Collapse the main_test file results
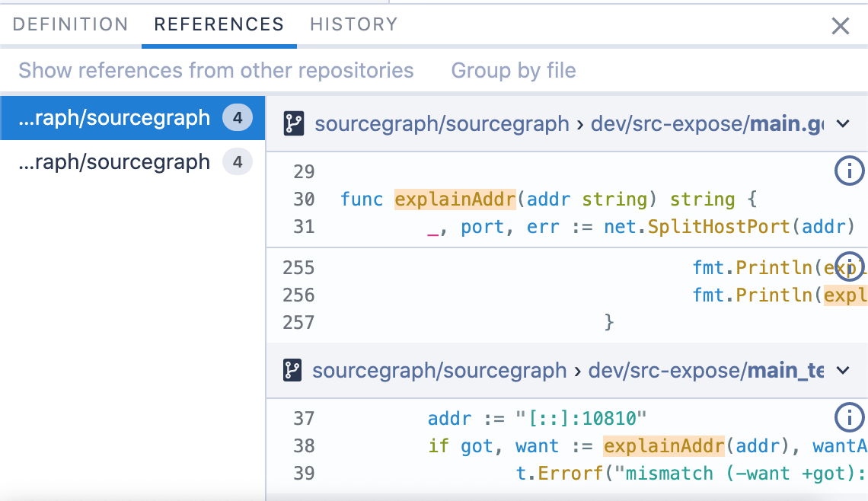Screen dimensions: 868x501 (843, 370)
